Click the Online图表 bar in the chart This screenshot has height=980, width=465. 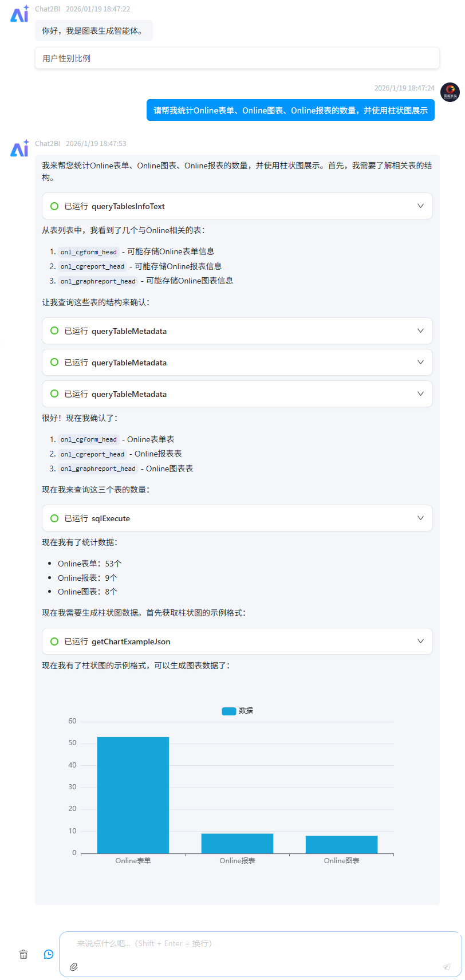341,844
